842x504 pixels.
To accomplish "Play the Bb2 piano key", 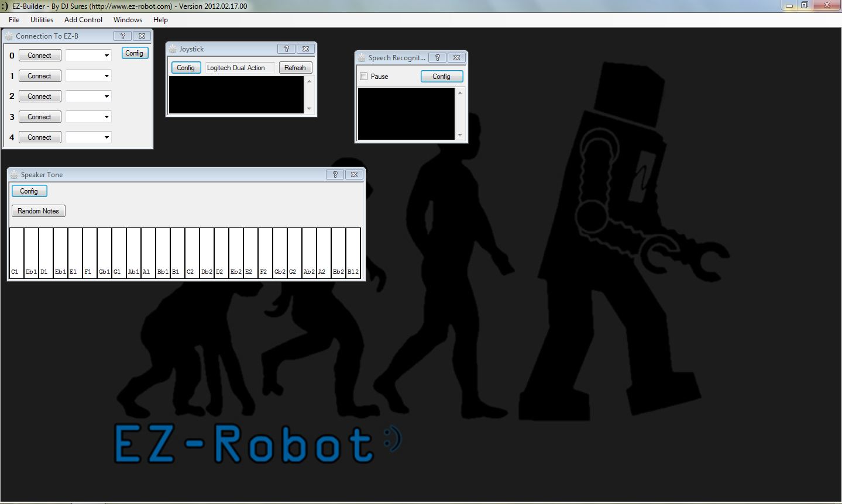I will pyautogui.click(x=338, y=253).
